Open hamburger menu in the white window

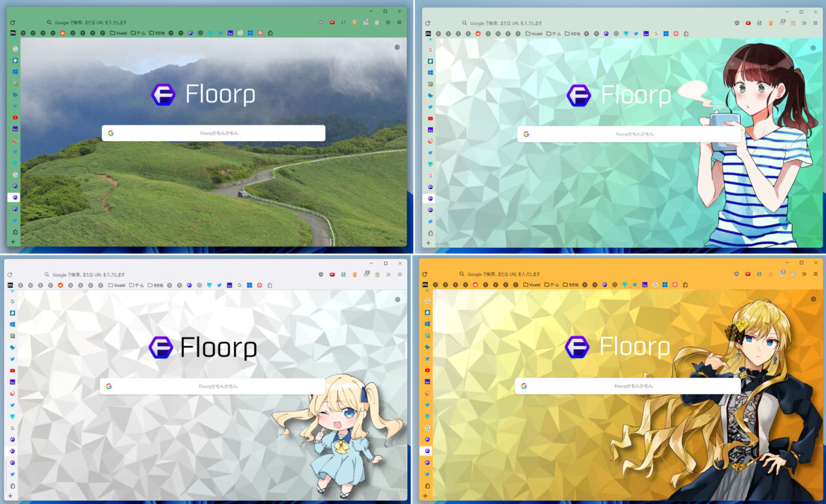[x=399, y=275]
